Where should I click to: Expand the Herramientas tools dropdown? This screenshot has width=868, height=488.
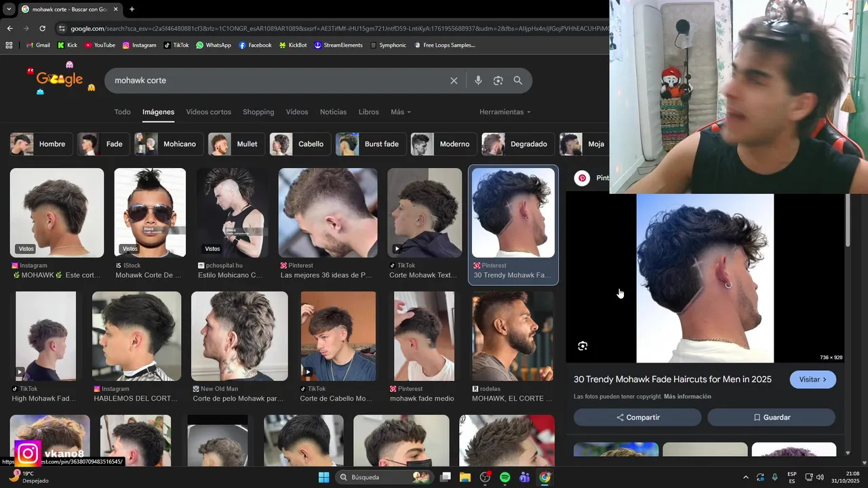505,112
